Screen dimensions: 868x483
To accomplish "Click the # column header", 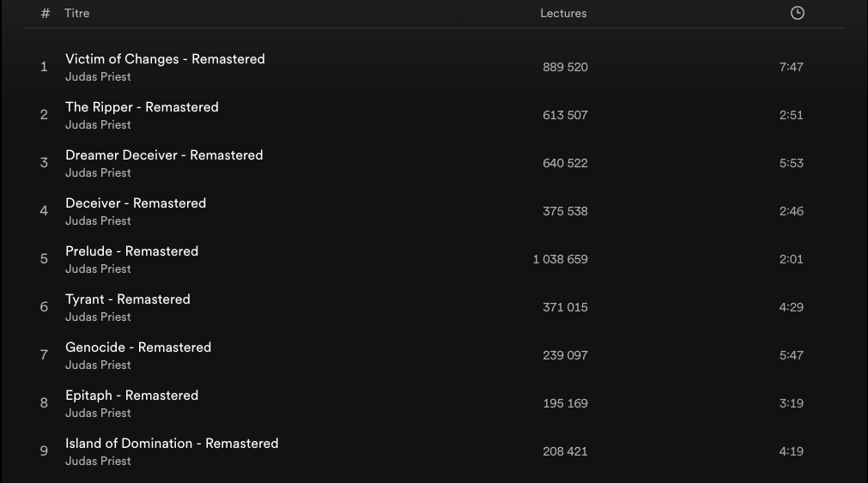I will point(46,14).
